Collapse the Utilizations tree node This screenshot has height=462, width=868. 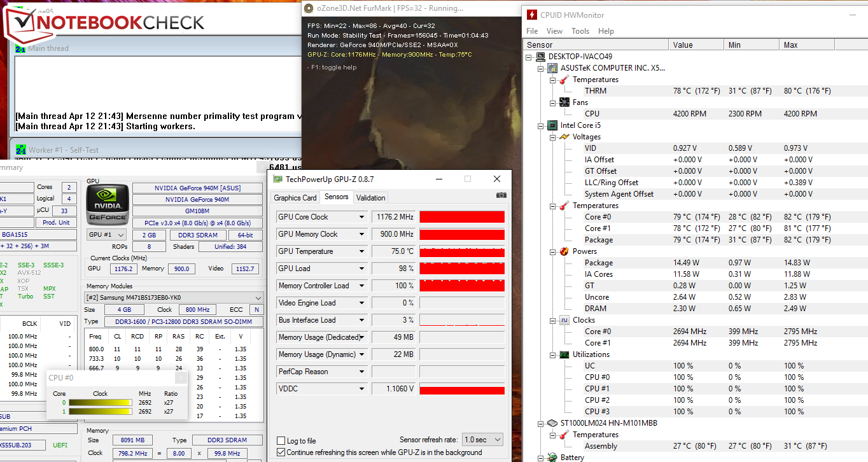(x=552, y=354)
